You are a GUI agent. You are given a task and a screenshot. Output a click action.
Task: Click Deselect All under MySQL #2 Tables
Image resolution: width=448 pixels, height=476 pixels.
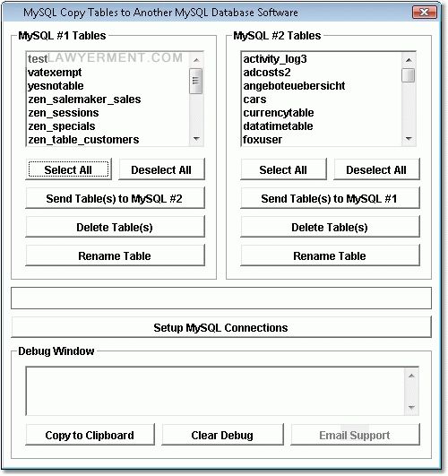[376, 169]
